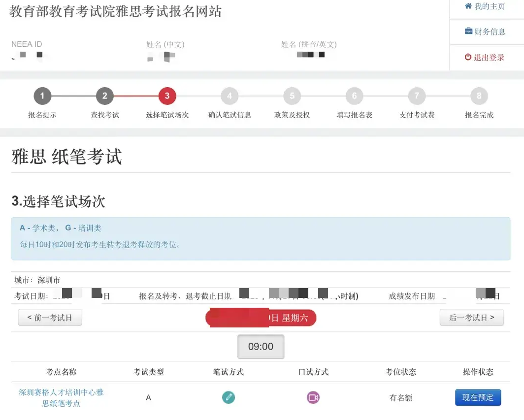Open 我的主页 home link
524x420 pixels.
pos(485,6)
